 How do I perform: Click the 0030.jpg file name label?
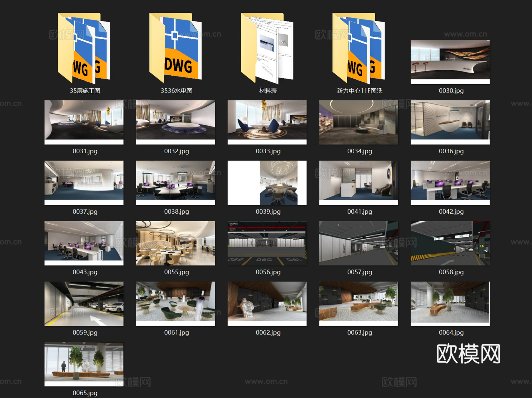[x=451, y=91]
